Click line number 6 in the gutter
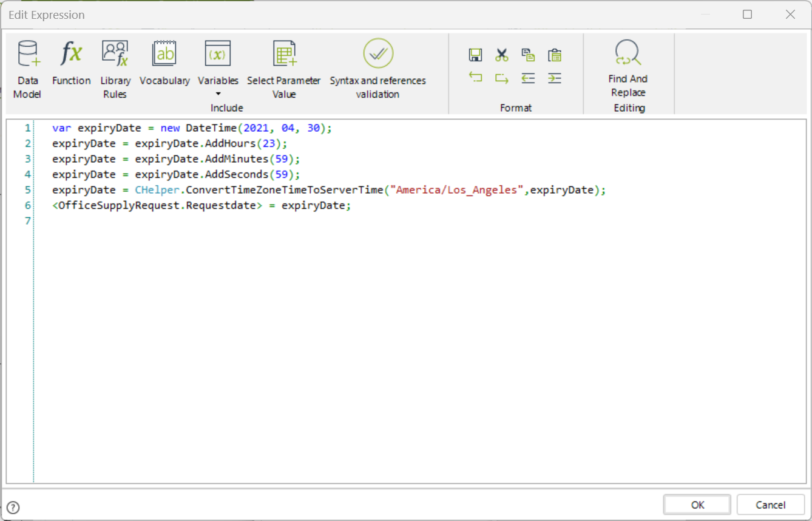 [x=27, y=205]
